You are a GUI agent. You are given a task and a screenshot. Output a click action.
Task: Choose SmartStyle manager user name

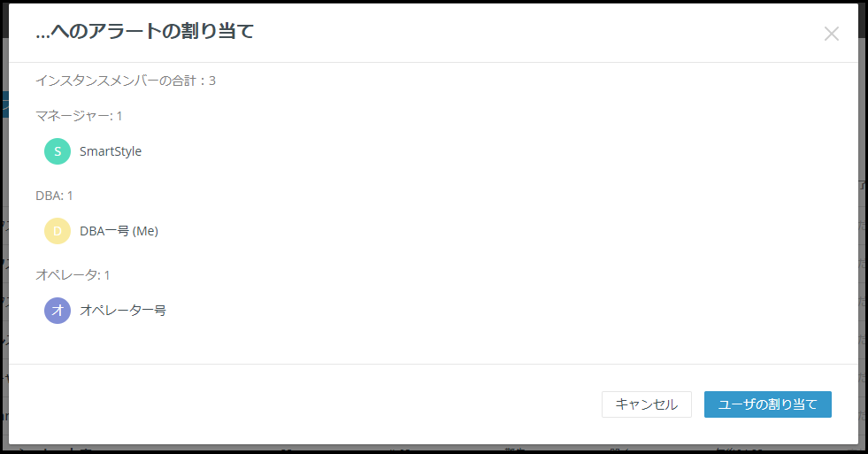click(111, 151)
